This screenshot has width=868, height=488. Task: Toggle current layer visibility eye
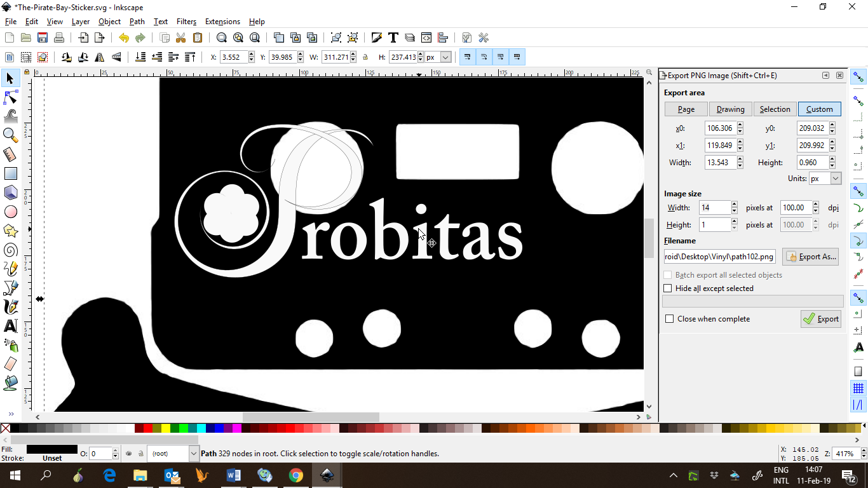point(128,454)
